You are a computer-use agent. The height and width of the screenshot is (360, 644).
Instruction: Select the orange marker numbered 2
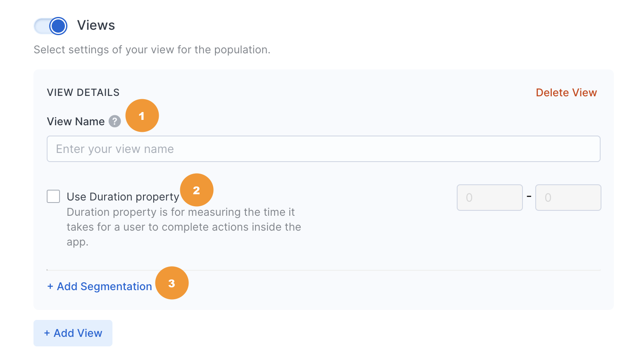coord(197,190)
